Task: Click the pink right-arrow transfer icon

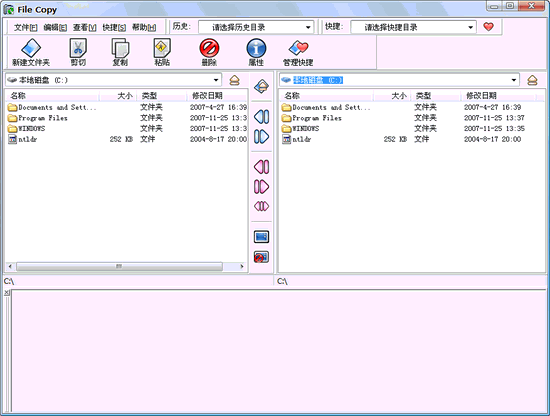Action: click(262, 187)
